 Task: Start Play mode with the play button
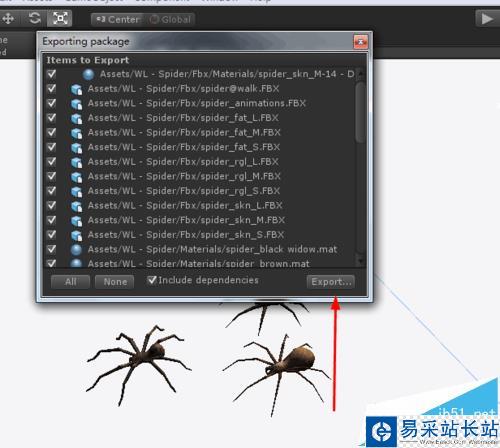click(487, 19)
